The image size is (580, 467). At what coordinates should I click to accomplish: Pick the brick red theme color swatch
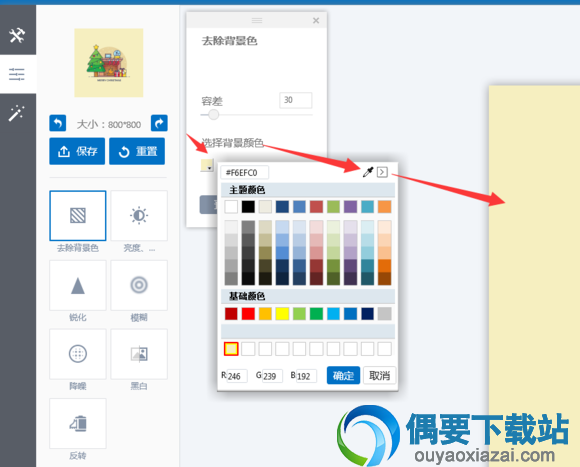[x=316, y=207]
